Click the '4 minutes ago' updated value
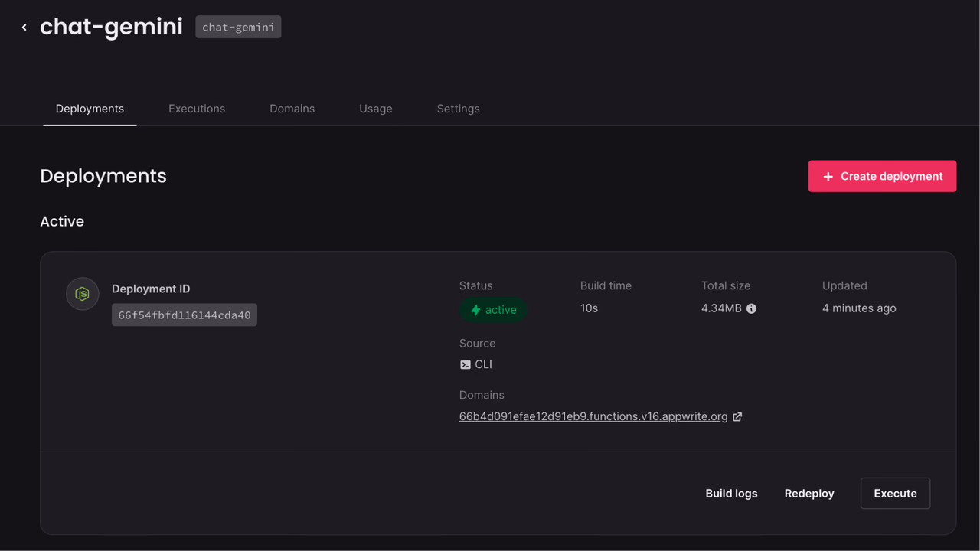Screen dimensions: 980x551 point(859,308)
